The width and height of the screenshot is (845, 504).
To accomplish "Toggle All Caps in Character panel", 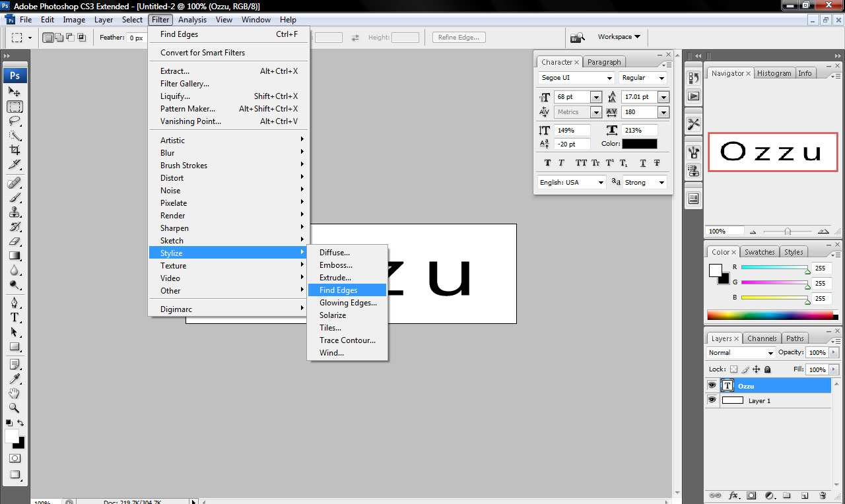I will point(581,163).
